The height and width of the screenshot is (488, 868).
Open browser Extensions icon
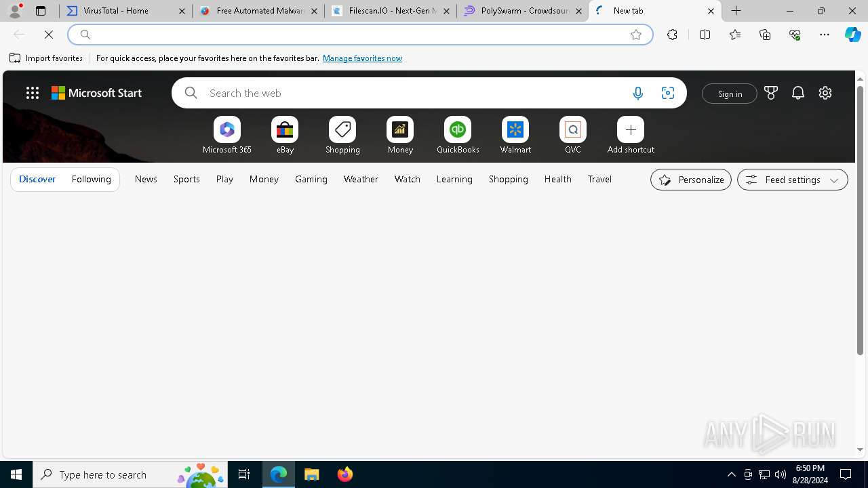click(672, 35)
